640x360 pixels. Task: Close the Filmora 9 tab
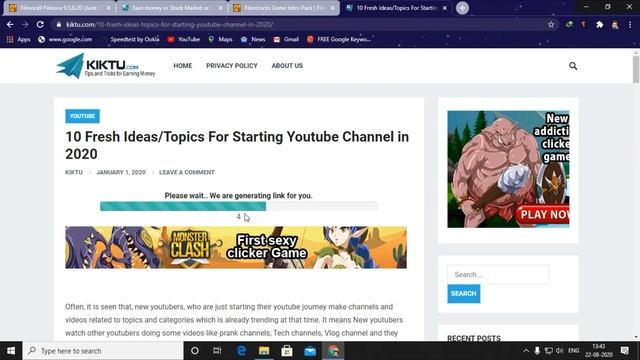(x=109, y=8)
